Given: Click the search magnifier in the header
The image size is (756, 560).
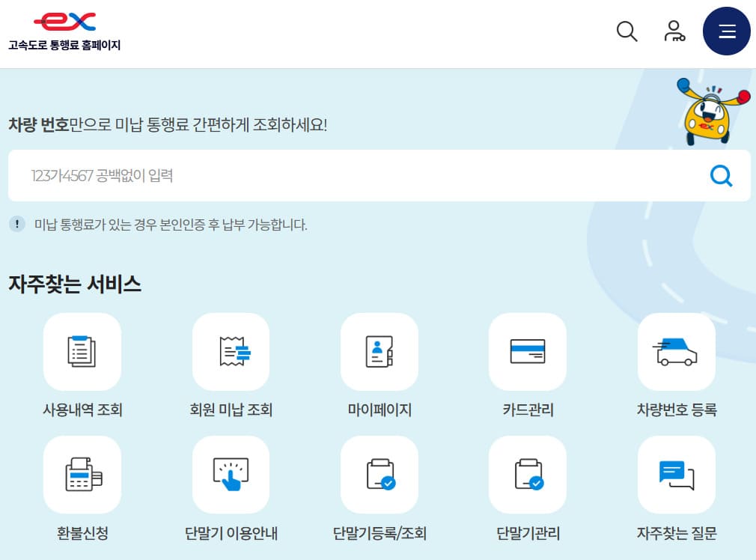Looking at the screenshot, I should (x=627, y=31).
